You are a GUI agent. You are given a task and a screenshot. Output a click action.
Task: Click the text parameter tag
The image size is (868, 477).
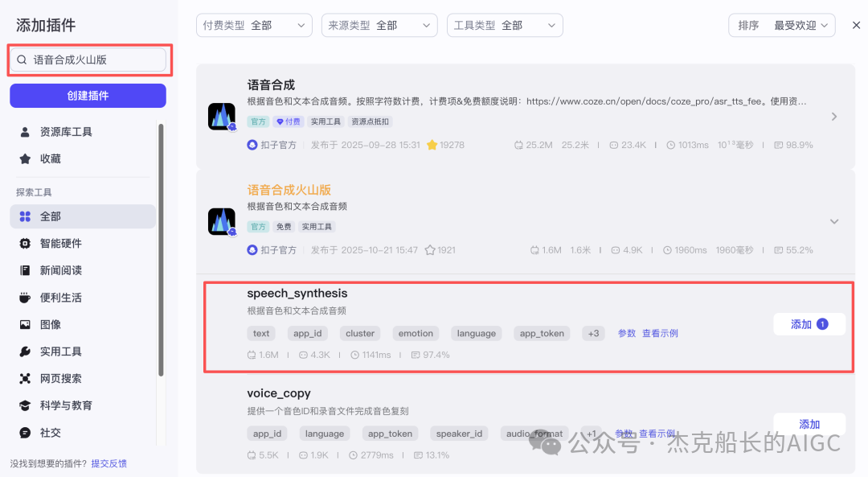[x=261, y=334]
